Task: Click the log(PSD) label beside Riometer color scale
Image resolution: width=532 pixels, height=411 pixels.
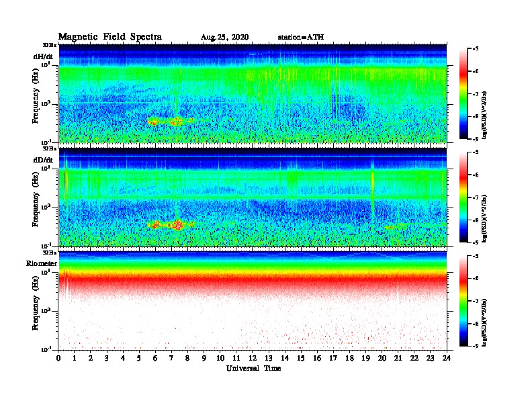Action: click(x=485, y=322)
